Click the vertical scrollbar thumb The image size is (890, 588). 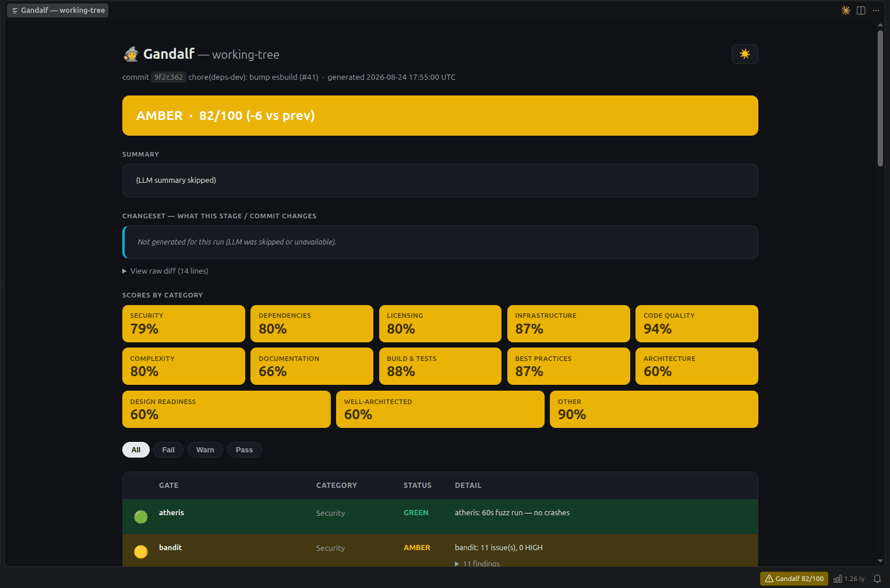pos(880,98)
